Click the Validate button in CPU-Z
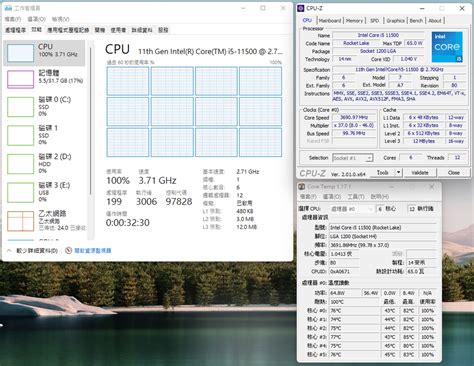Image resolution: width=474 pixels, height=366 pixels. pyautogui.click(x=420, y=173)
